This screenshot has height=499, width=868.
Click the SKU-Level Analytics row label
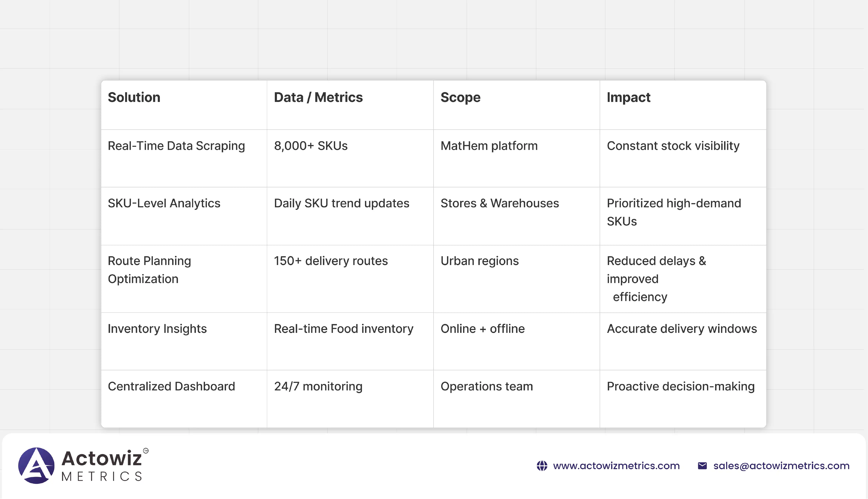[x=164, y=204]
